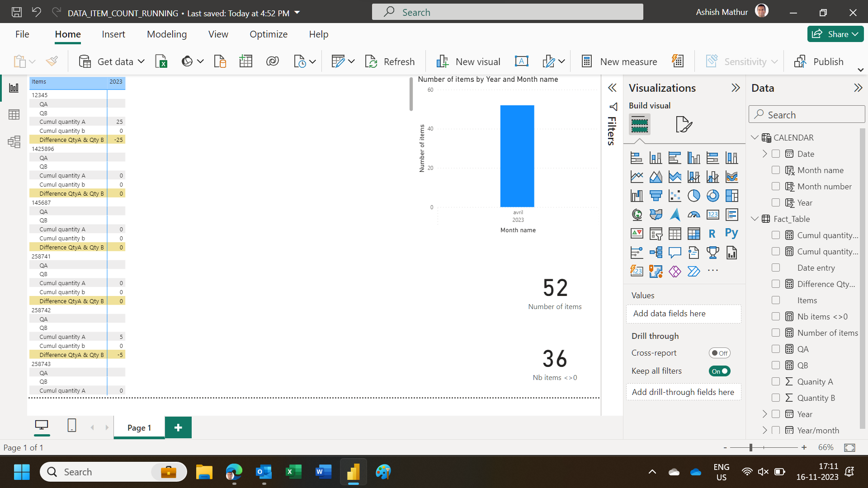The image size is (868, 488).
Task: Choose the pie chart visual
Action: [x=693, y=196]
